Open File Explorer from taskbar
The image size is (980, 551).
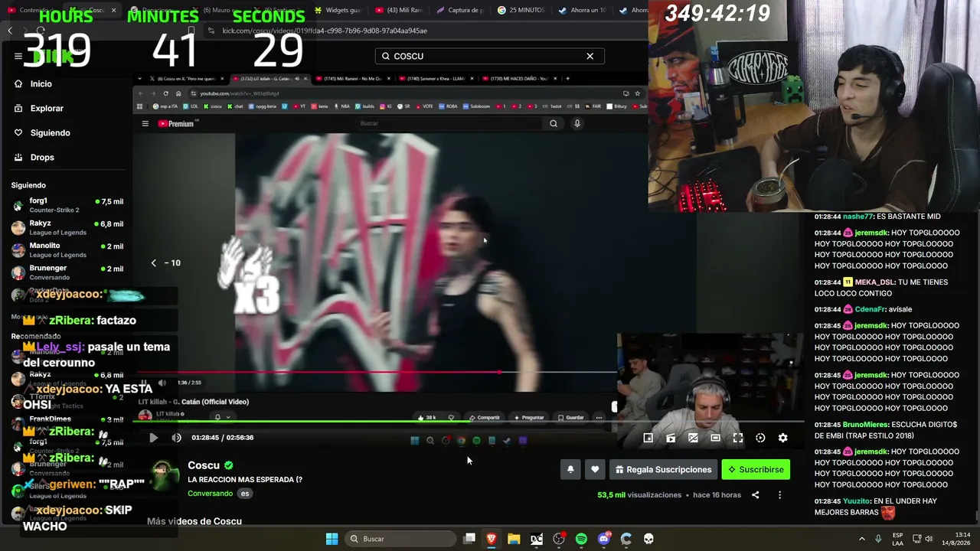point(514,539)
